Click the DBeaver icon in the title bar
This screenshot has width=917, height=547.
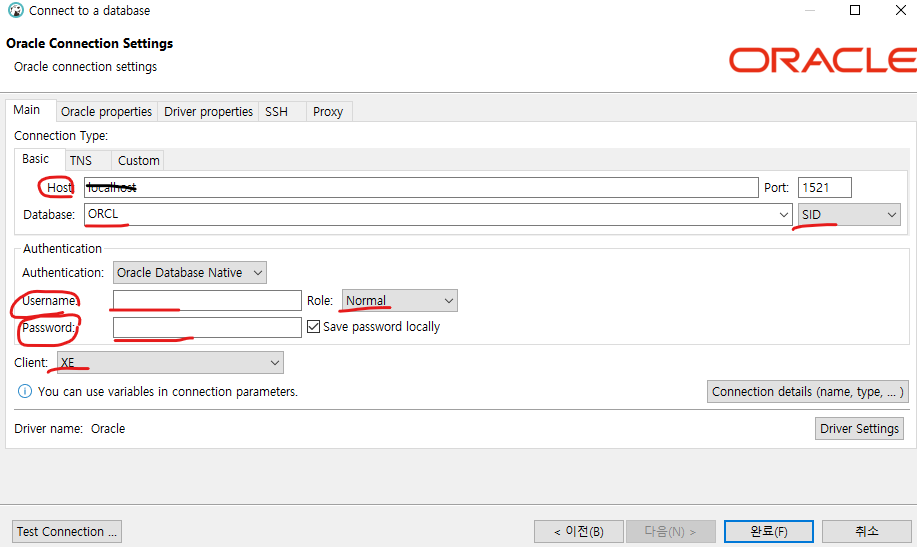pos(16,11)
